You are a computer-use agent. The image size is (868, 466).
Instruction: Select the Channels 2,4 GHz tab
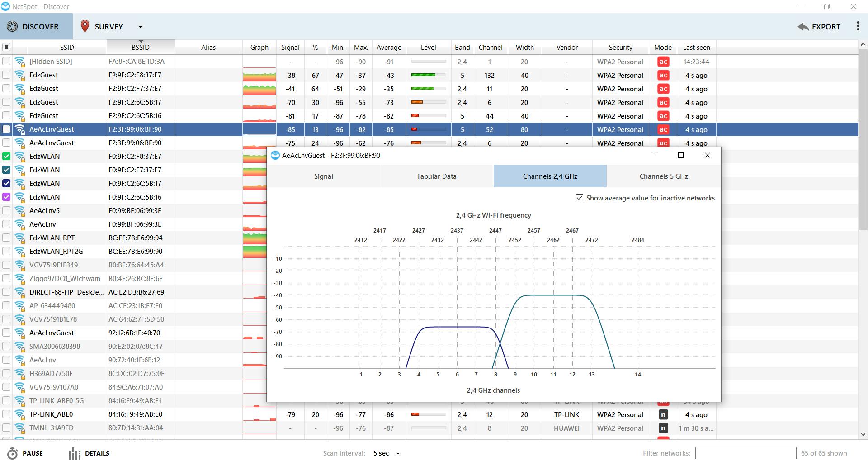pyautogui.click(x=550, y=176)
